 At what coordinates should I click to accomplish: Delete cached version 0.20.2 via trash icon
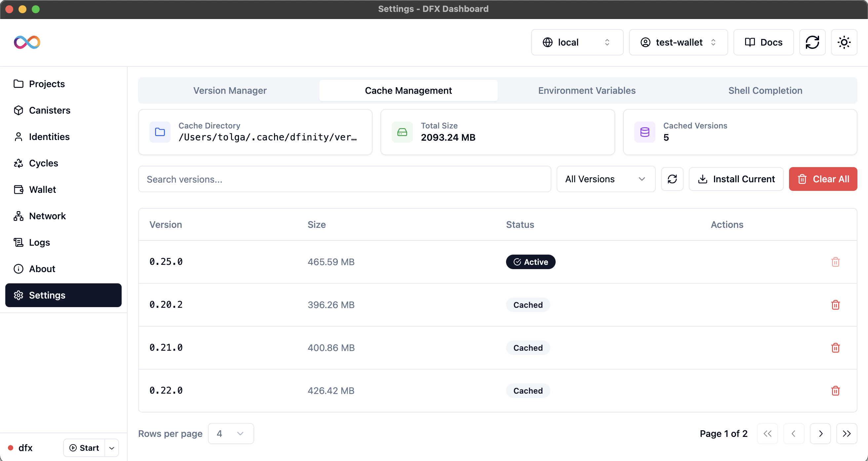pos(835,304)
